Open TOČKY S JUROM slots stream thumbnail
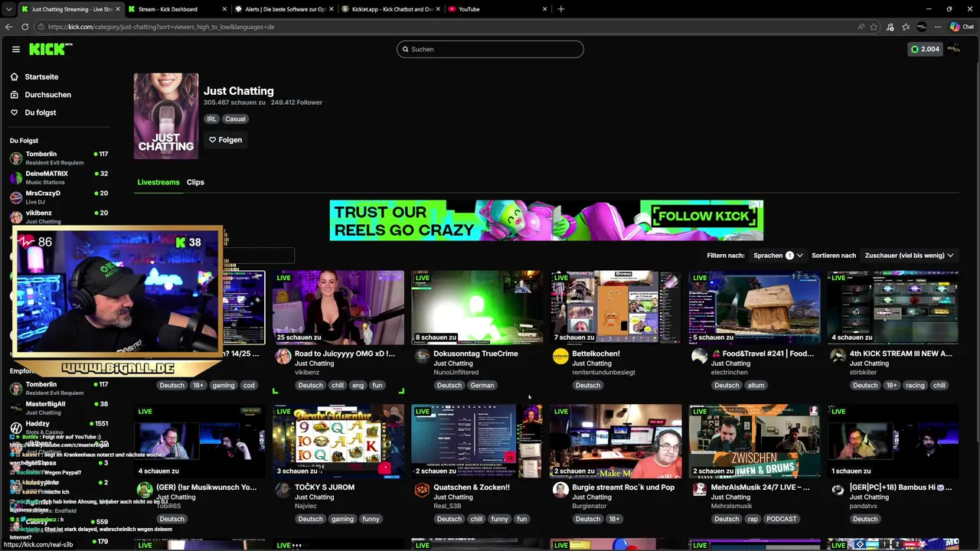 338,441
